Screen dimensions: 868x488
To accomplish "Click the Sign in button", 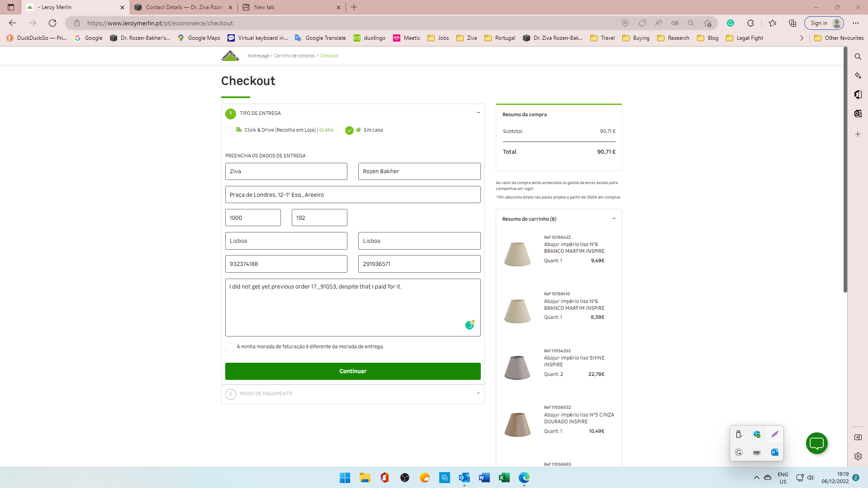I will point(824,23).
